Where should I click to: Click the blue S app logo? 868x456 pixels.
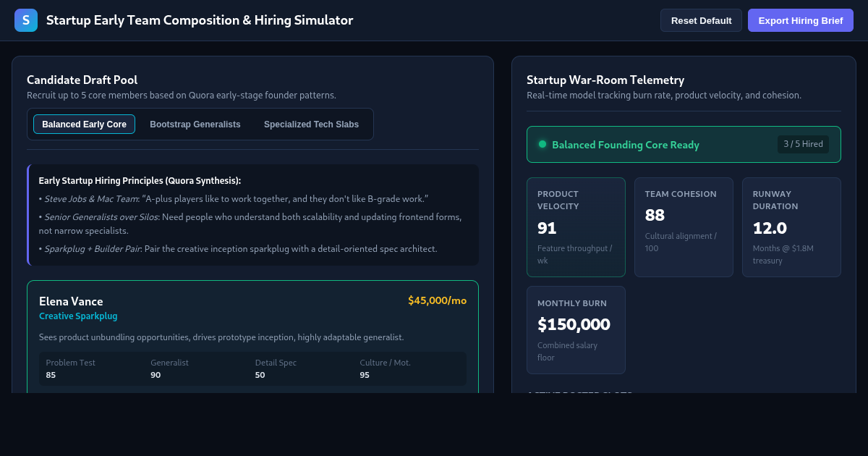point(26,20)
